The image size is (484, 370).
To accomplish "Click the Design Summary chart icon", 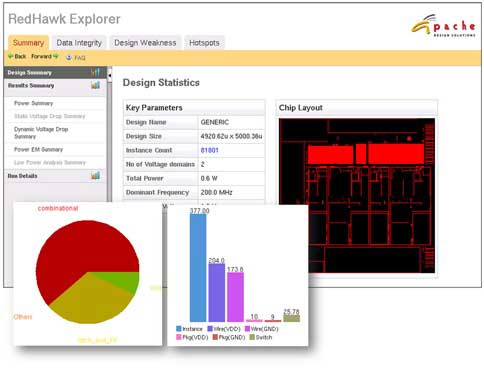I will coord(95,72).
